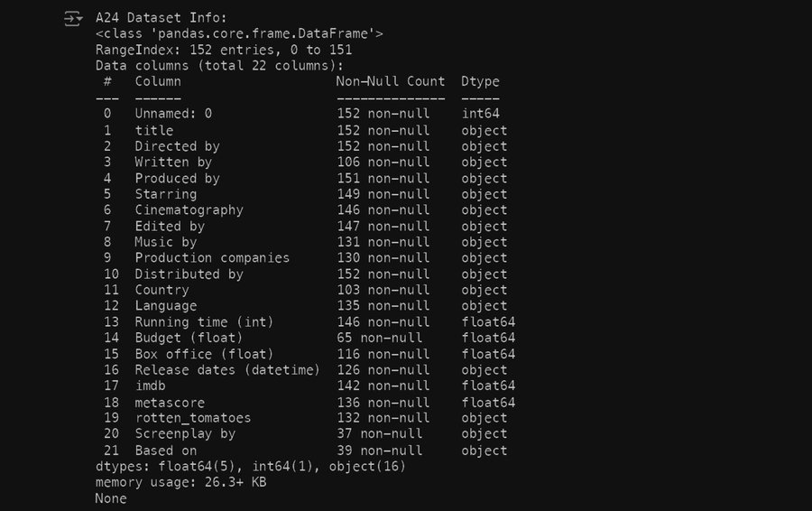
Task: Click the 'Production companies' row text
Action: (x=212, y=258)
